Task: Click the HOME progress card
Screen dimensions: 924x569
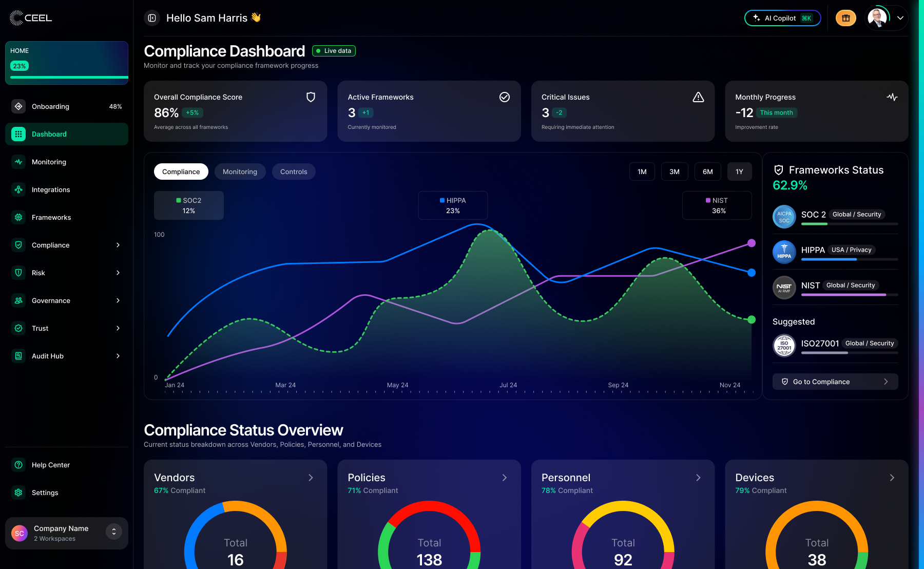Action: 67,63
